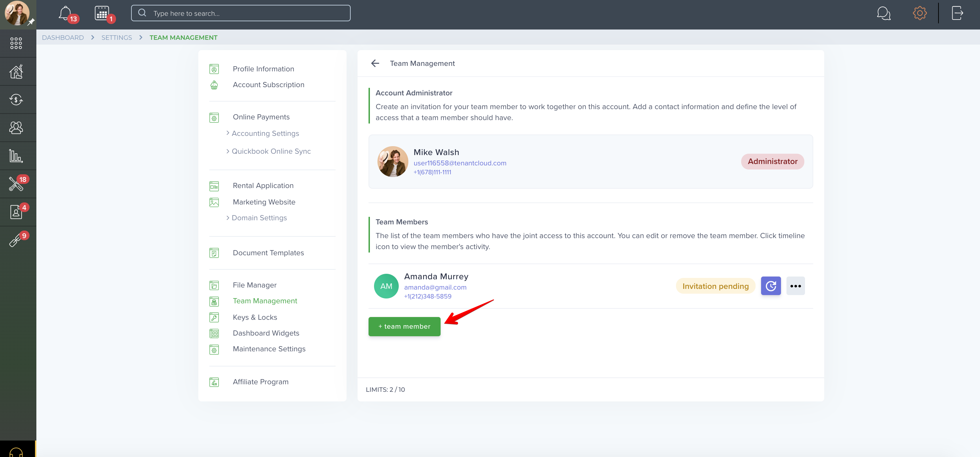
Task: Click the TEAM MANAGEMENT breadcrumb
Action: coord(183,37)
